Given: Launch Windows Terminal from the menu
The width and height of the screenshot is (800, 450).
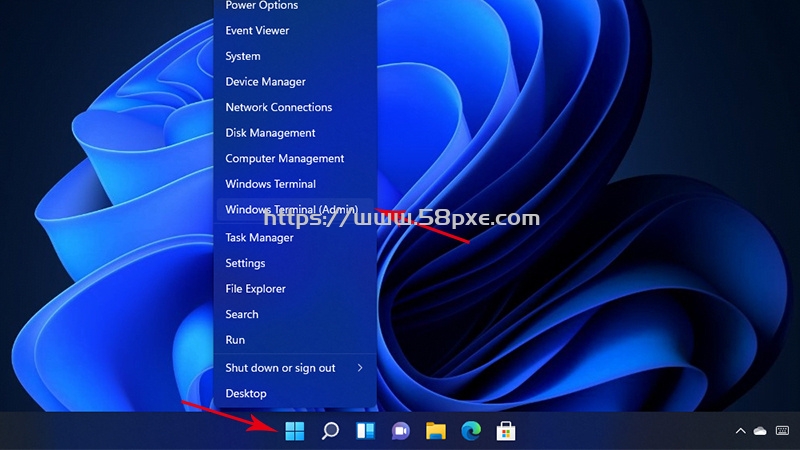Looking at the screenshot, I should [295, 184].
